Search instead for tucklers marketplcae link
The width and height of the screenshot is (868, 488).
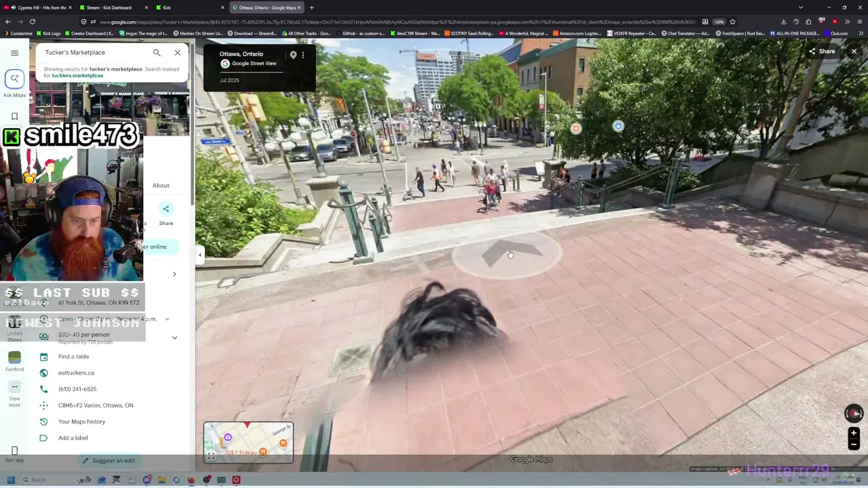77,75
